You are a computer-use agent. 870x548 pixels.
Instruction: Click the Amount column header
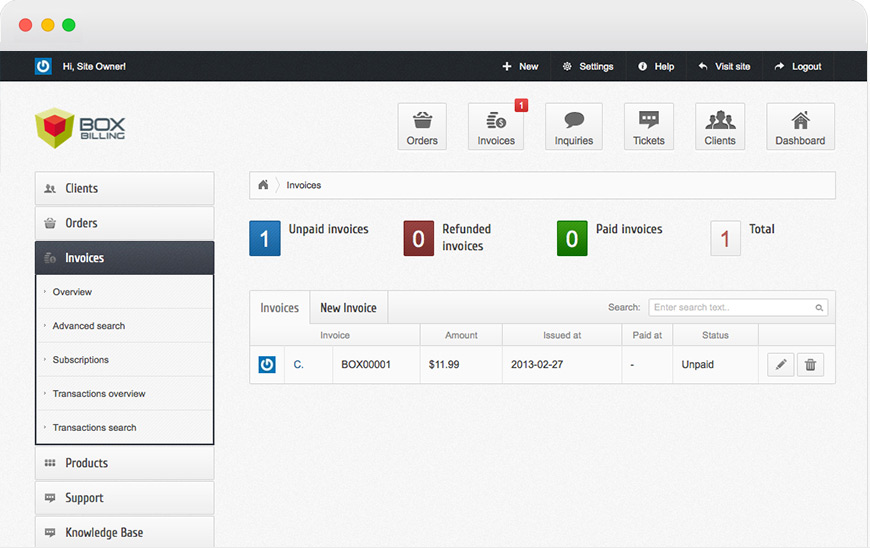461,335
